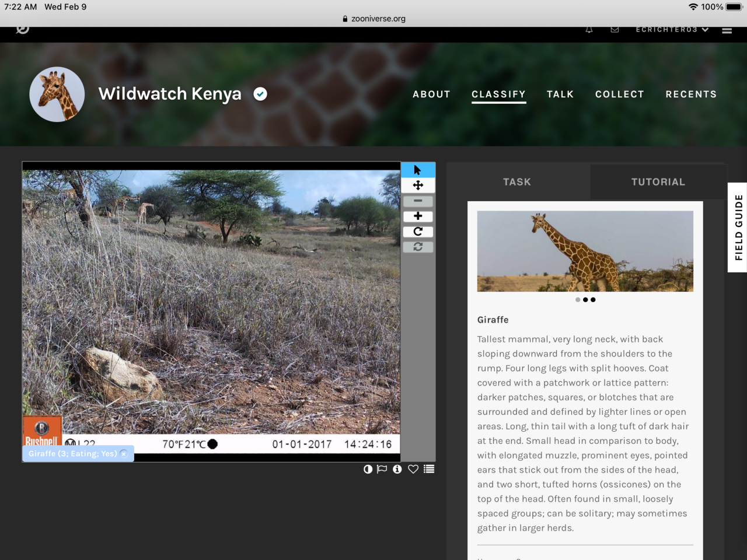747x560 pixels.
Task: Switch to the TASK tab
Action: tap(518, 182)
